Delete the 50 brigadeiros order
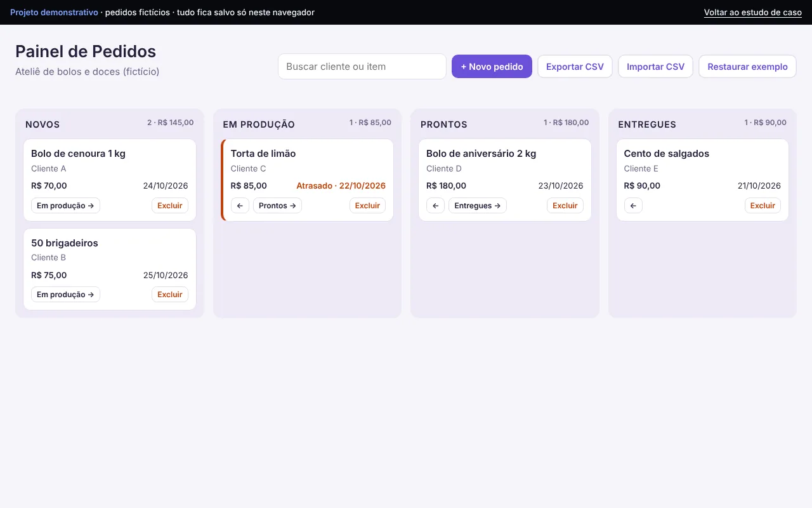This screenshot has width=812, height=508. tap(170, 295)
